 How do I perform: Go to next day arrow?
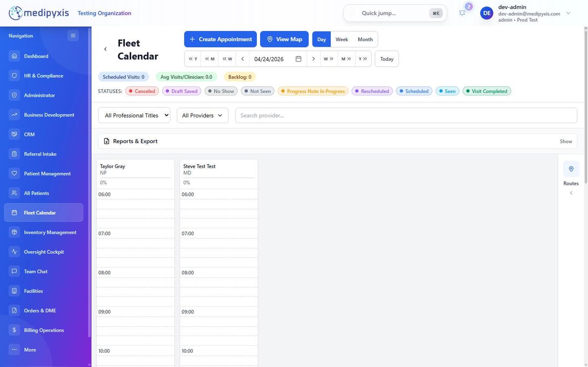314,59
